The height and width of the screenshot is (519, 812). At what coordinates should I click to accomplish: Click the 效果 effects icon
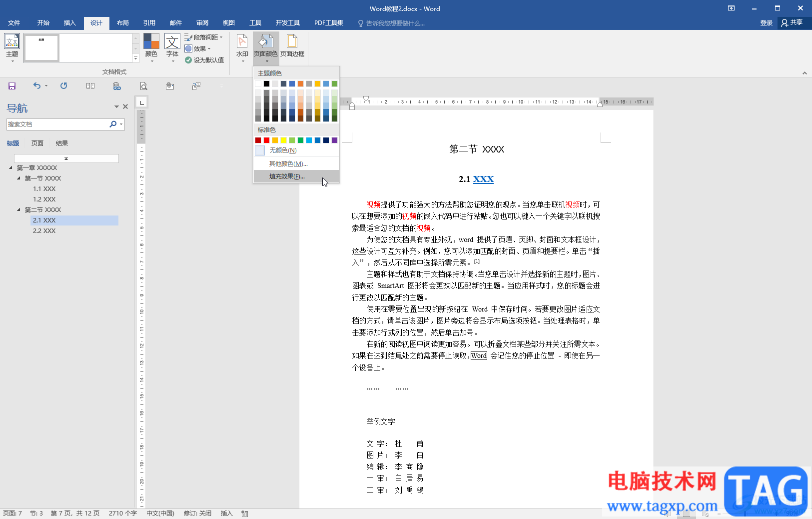tap(188, 48)
